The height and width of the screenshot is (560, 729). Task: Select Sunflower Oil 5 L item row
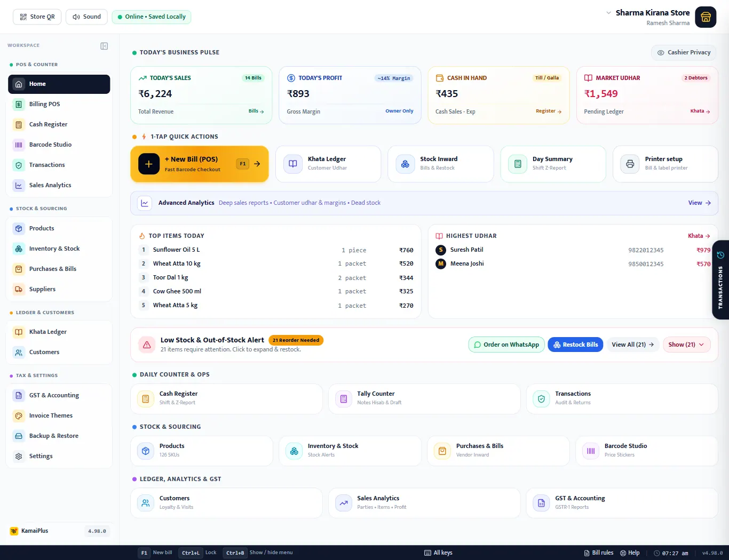click(276, 250)
